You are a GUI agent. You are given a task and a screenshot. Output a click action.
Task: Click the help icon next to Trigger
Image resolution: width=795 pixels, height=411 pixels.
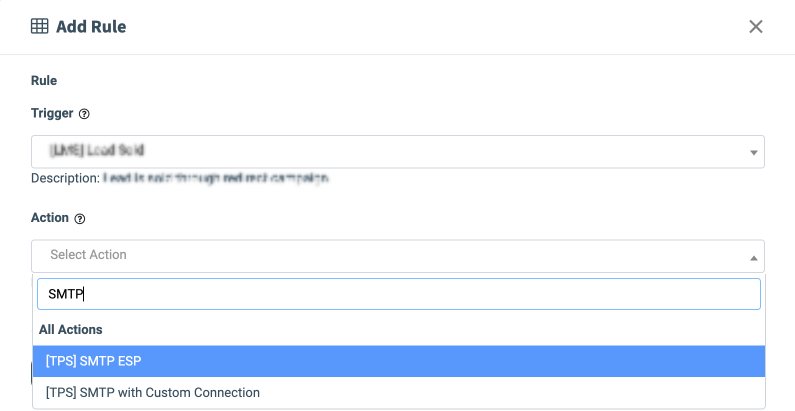click(x=84, y=114)
